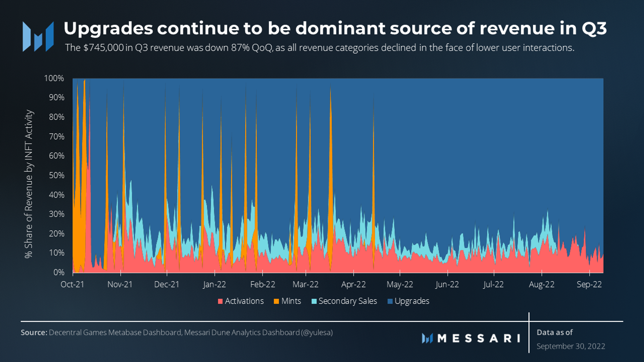The width and height of the screenshot is (644, 362).
Task: Click the Oct-21 x-axis label
Action: tap(72, 284)
